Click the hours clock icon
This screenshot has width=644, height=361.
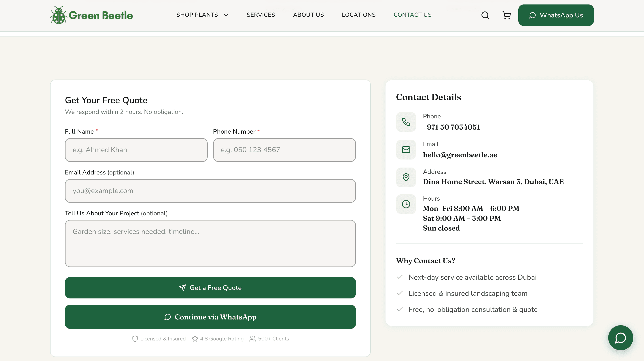pos(406,204)
